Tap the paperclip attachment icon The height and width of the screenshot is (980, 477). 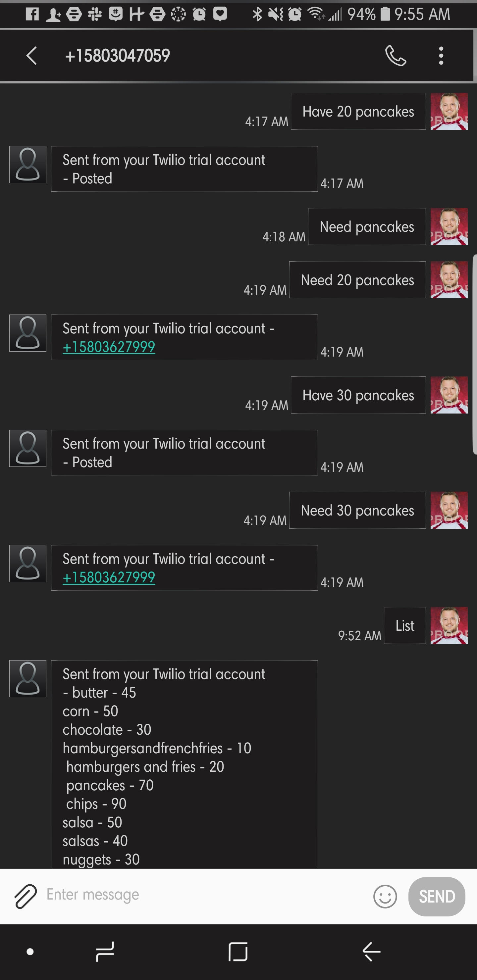coord(26,896)
